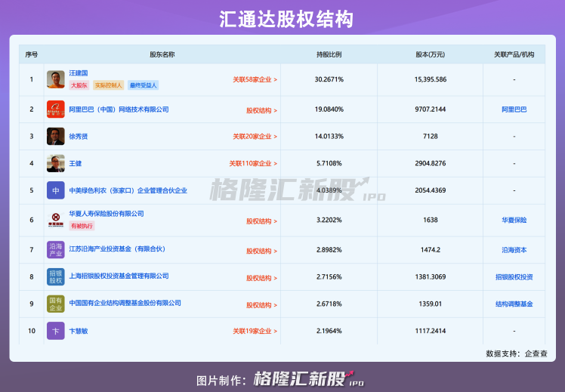Open 中美绿色利农（张家口）企业管理合伙企业 link
565x392 pixels.
(128, 190)
